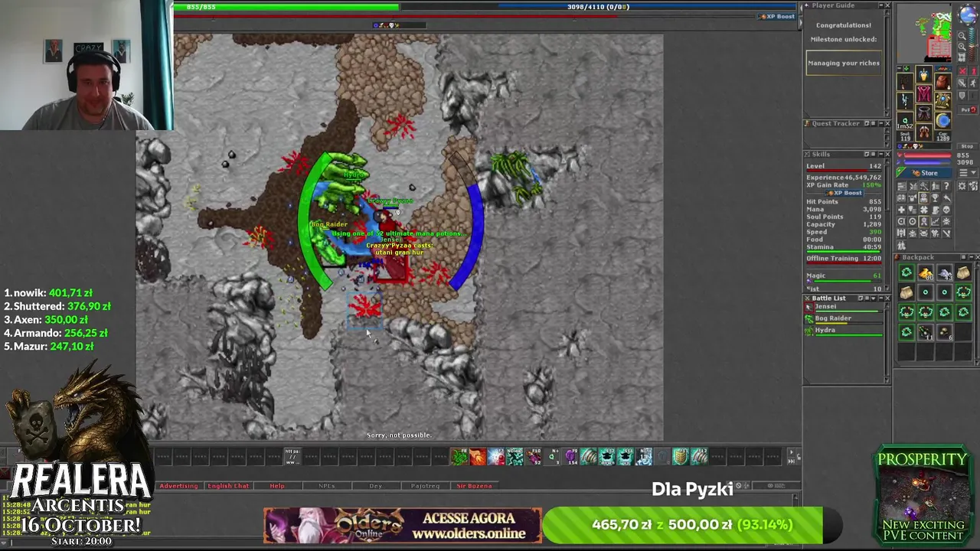Toggle the crossed sword fight mode
The width and height of the screenshot is (980, 551).
(x=962, y=83)
